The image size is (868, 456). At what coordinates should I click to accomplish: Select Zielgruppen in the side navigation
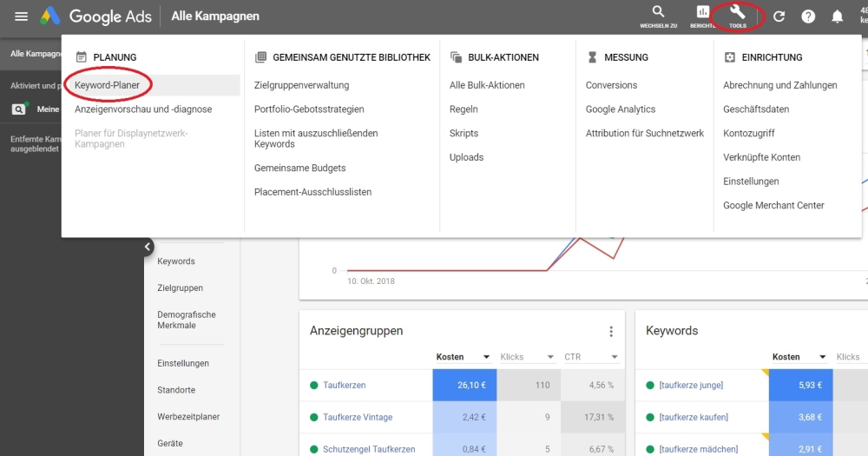(180, 288)
